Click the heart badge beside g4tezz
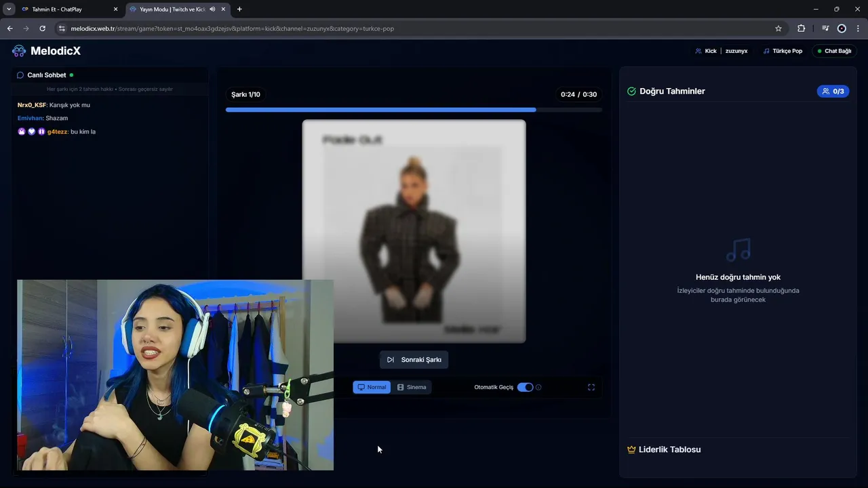Screen dimensions: 868x488 [31, 131]
